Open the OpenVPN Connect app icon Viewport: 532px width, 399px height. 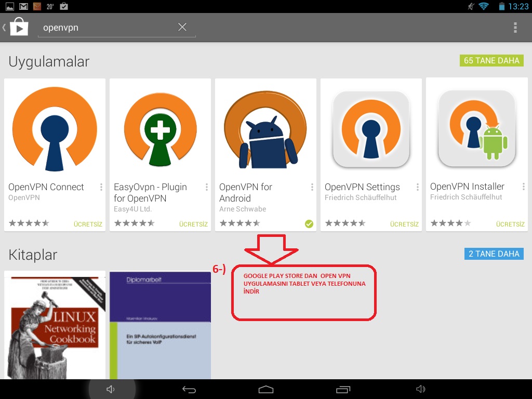(55, 129)
